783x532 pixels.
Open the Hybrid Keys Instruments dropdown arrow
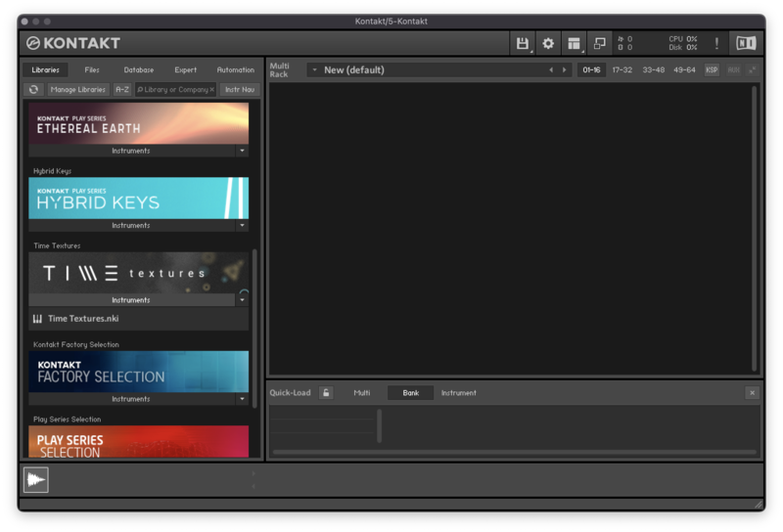coord(242,225)
